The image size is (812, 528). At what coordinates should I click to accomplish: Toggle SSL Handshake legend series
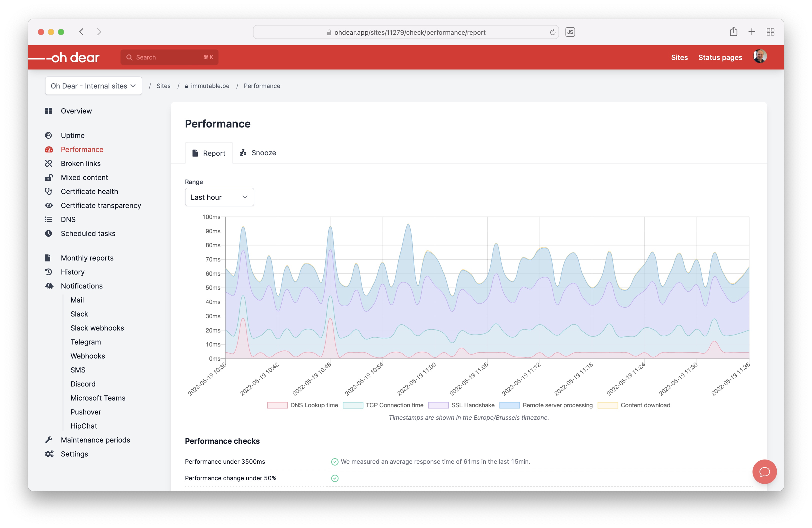(x=461, y=405)
